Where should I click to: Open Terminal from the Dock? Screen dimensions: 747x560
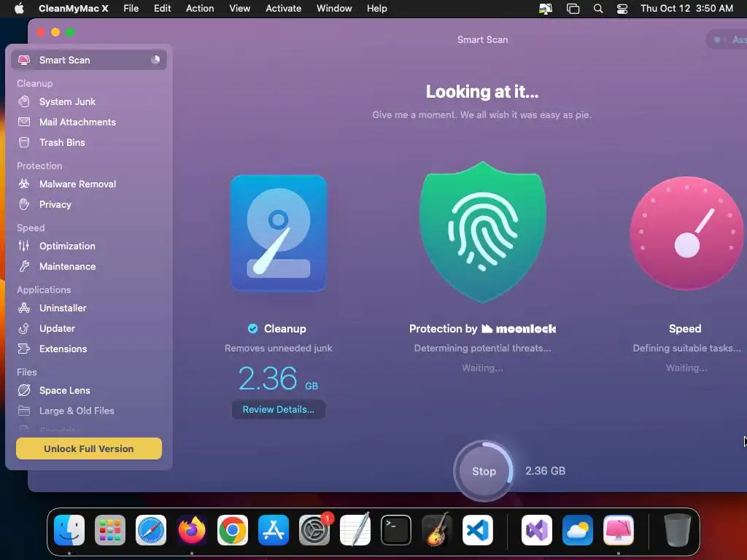(396, 530)
